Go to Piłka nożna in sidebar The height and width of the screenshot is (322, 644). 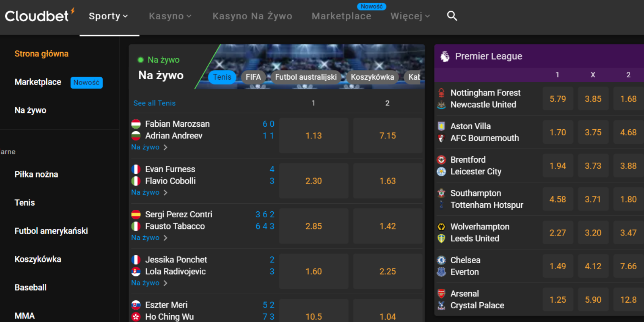tap(36, 174)
